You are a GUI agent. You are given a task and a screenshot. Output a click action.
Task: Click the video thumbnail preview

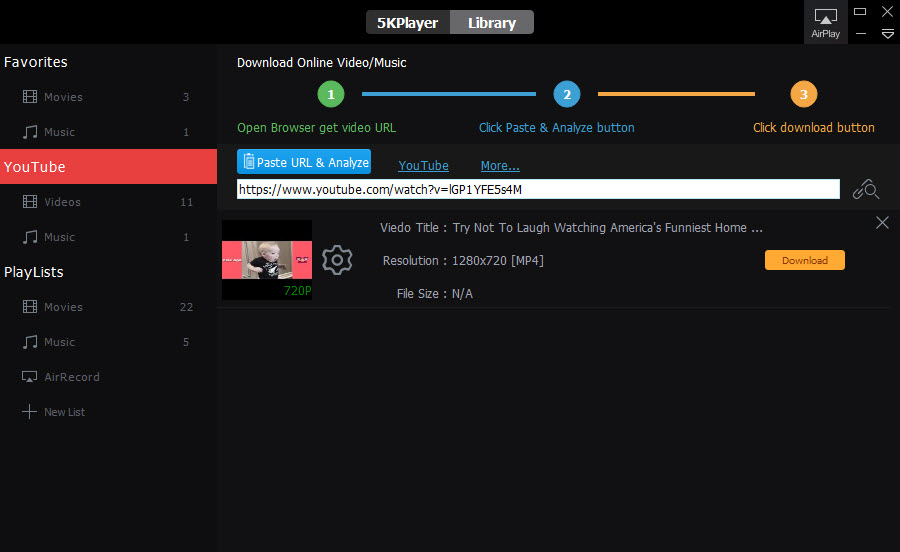point(267,260)
